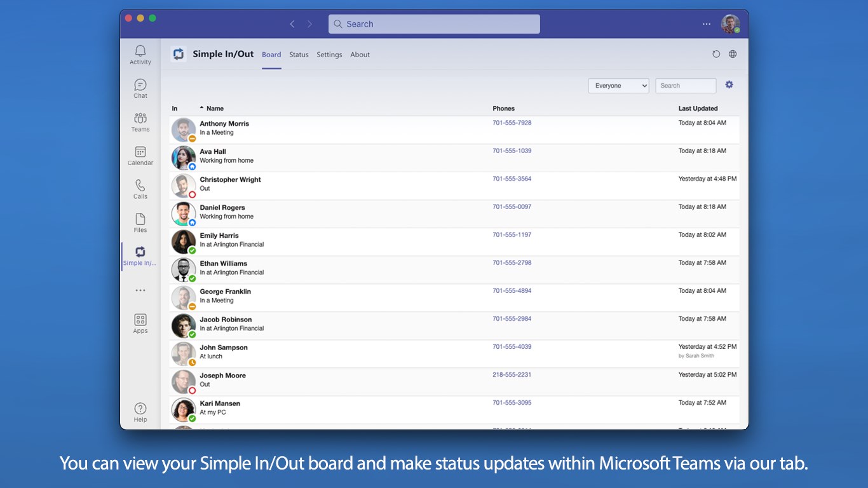
Task: Open board settings gear icon
Action: [x=729, y=85]
